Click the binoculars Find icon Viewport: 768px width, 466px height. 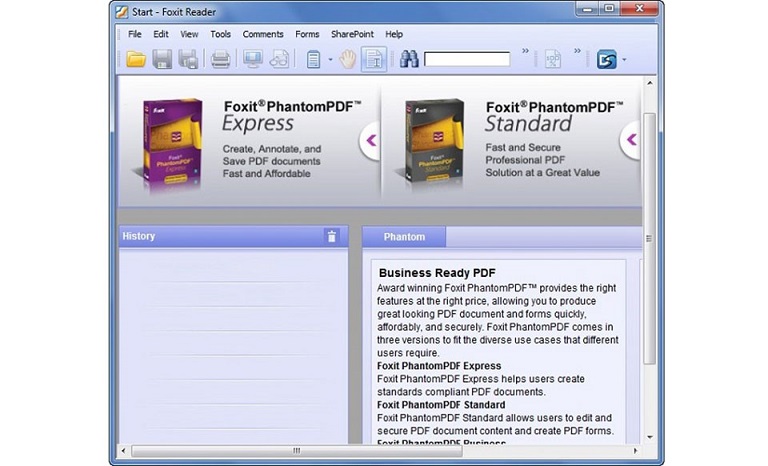(x=409, y=59)
